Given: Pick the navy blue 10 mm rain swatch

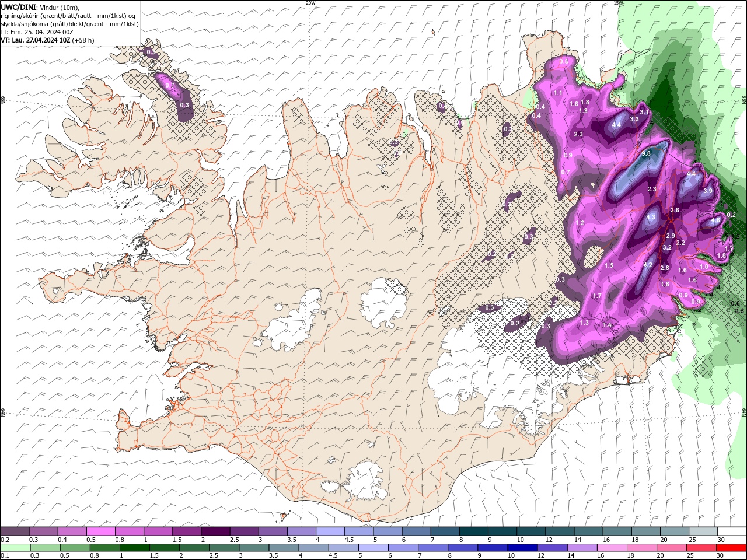Looking at the screenshot, I should (x=521, y=548).
